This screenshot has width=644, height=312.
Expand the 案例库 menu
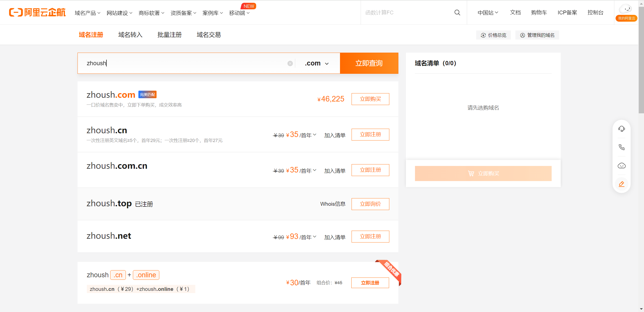(213, 13)
